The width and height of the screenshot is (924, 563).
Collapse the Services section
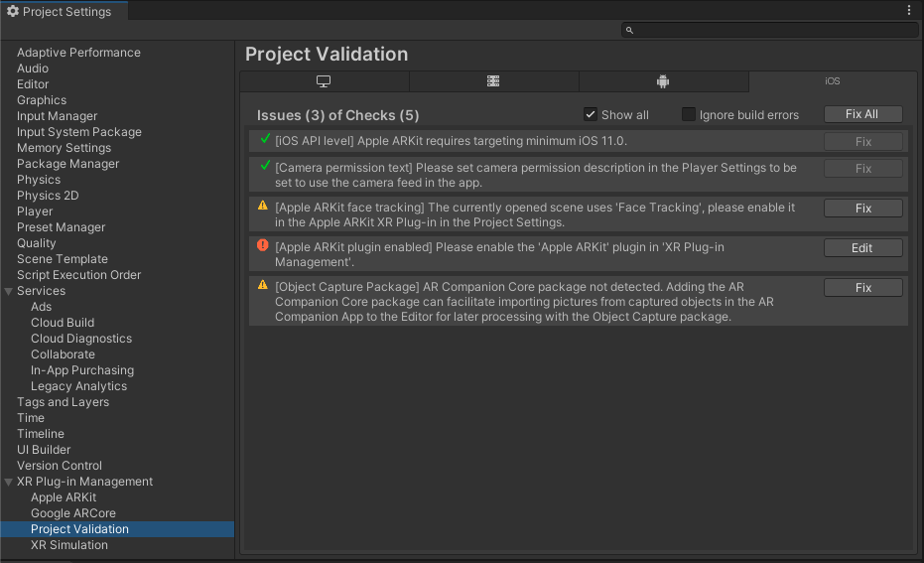(x=9, y=291)
